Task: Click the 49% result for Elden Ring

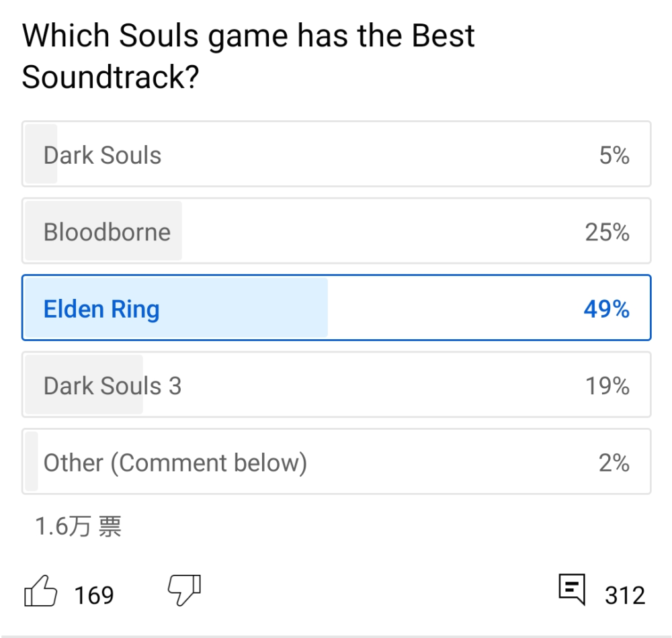Action: pos(606,309)
